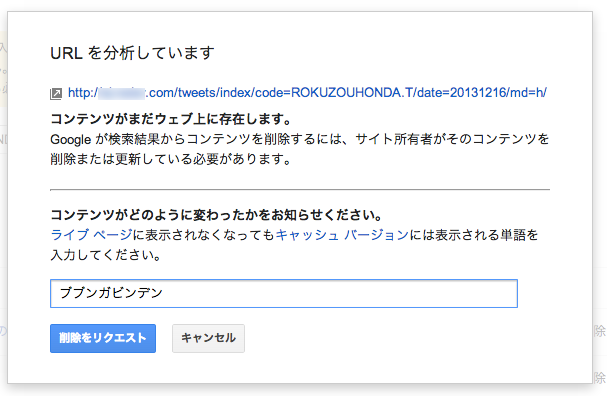This screenshot has height=396, width=607.
Task: Click the cut-off 除 link below the dialog corner
Action: [600, 378]
